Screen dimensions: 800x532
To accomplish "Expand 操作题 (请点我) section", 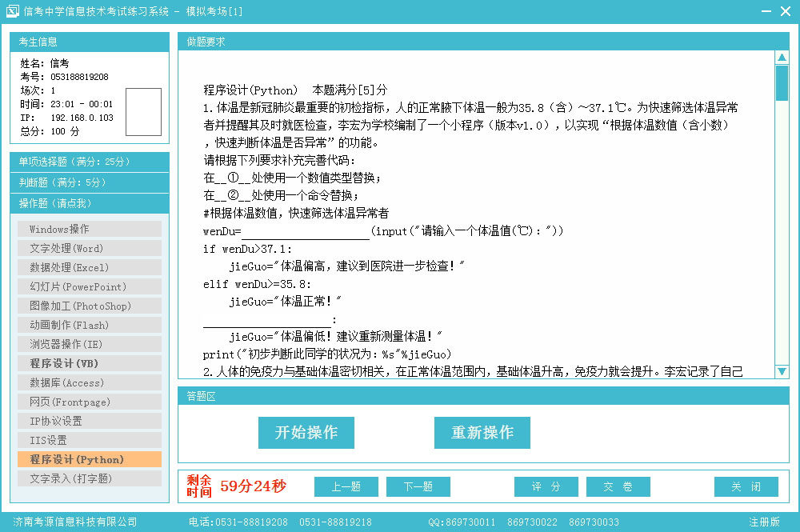I will [x=90, y=203].
